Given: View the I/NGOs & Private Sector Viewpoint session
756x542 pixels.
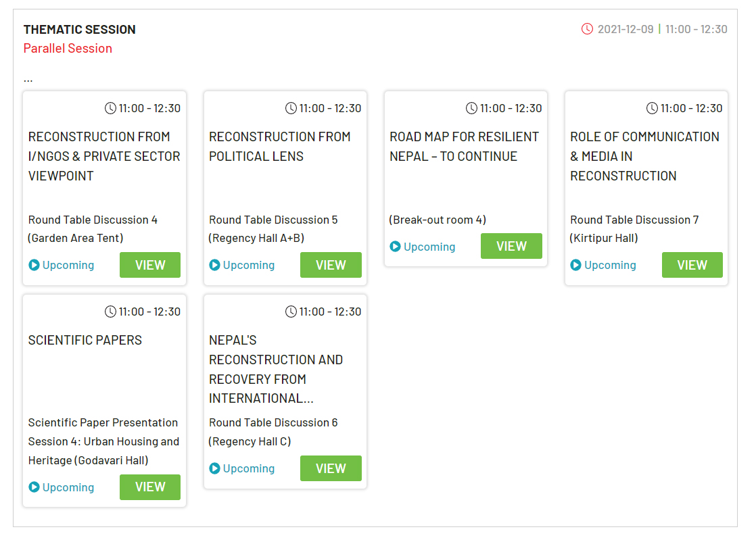Looking at the screenshot, I should click(x=150, y=265).
